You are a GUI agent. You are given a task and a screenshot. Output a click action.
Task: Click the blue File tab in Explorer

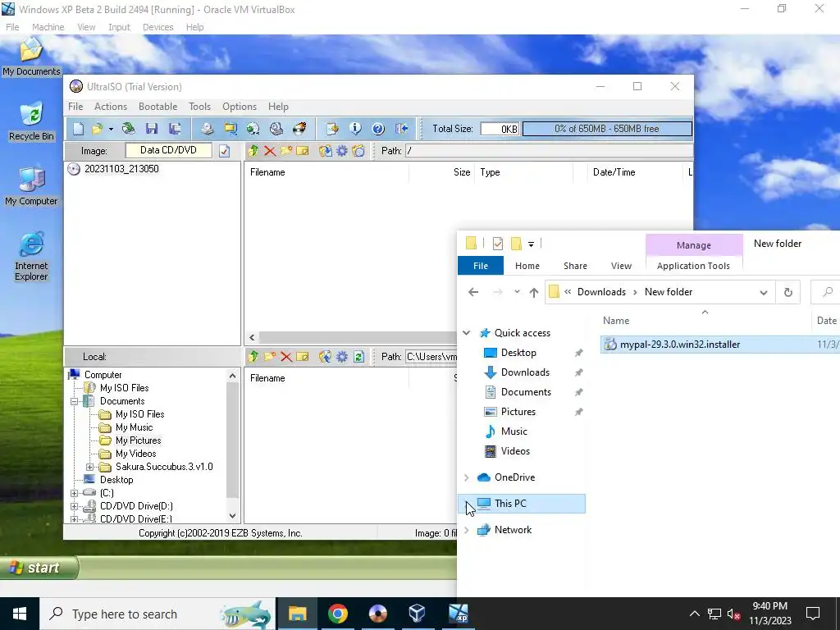pyautogui.click(x=481, y=266)
